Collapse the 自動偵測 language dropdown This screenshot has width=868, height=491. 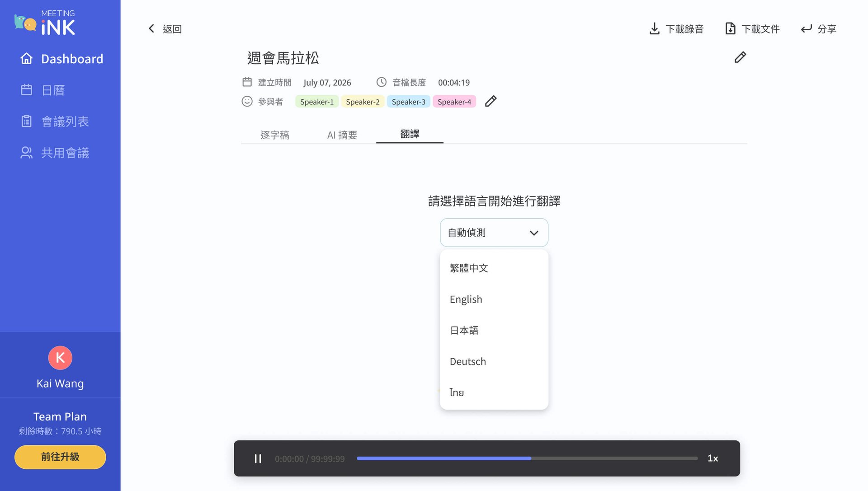pyautogui.click(x=494, y=233)
